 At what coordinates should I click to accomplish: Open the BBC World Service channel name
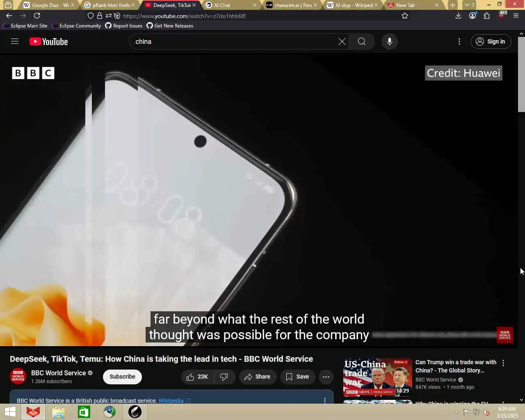click(58, 373)
